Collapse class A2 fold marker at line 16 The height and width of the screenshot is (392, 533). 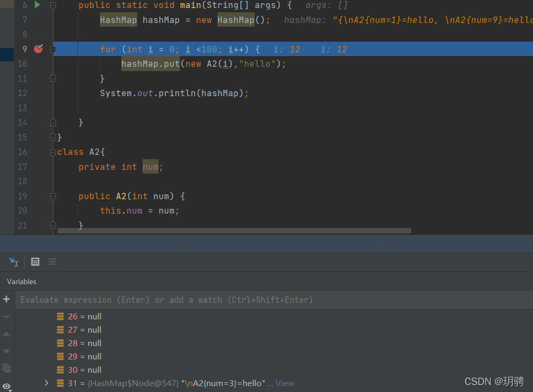[x=53, y=152]
